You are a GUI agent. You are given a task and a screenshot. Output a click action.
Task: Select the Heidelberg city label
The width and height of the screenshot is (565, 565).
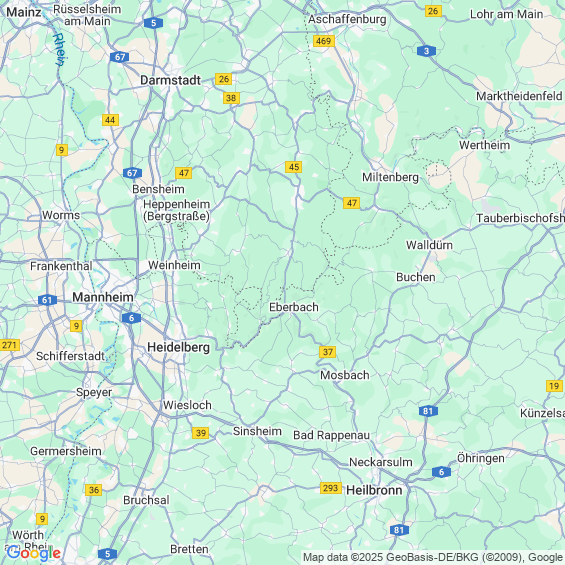[x=178, y=347]
